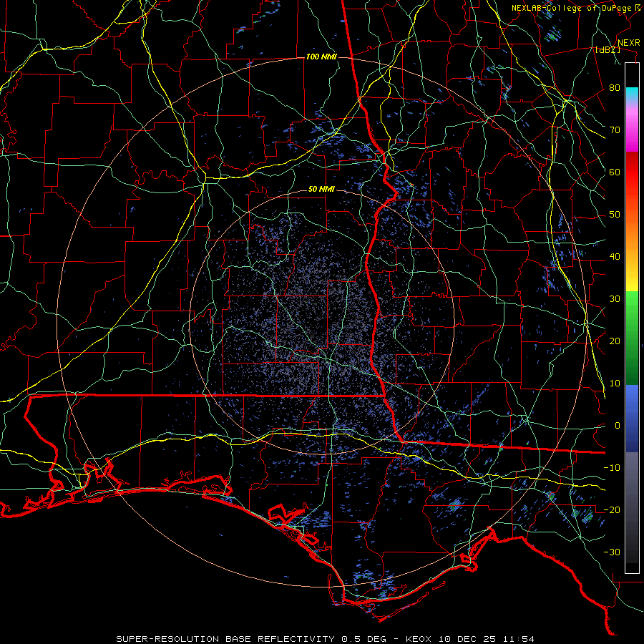
Task: Click the 30 value on the dBZ scale
Action: (615, 298)
